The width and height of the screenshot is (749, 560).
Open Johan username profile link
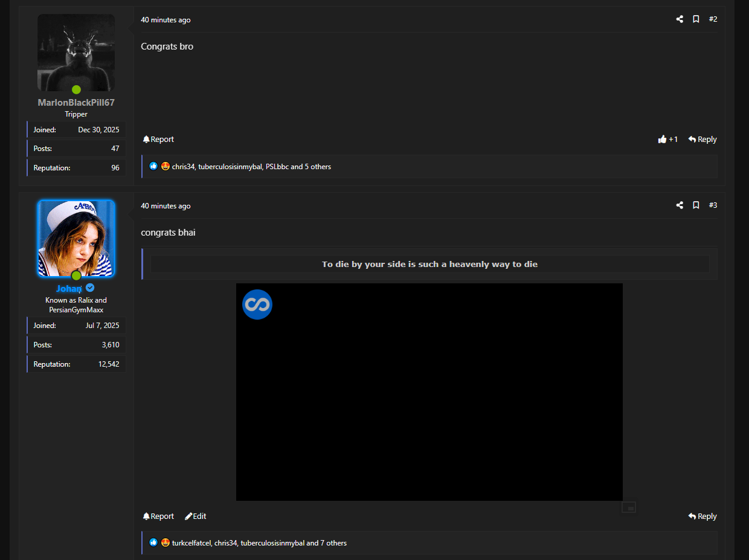pyautogui.click(x=69, y=289)
